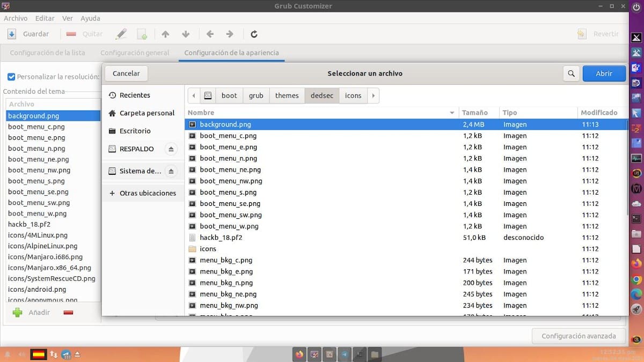The image size is (644, 362).
Task: Open the Archivo menu
Action: pyautogui.click(x=16, y=18)
